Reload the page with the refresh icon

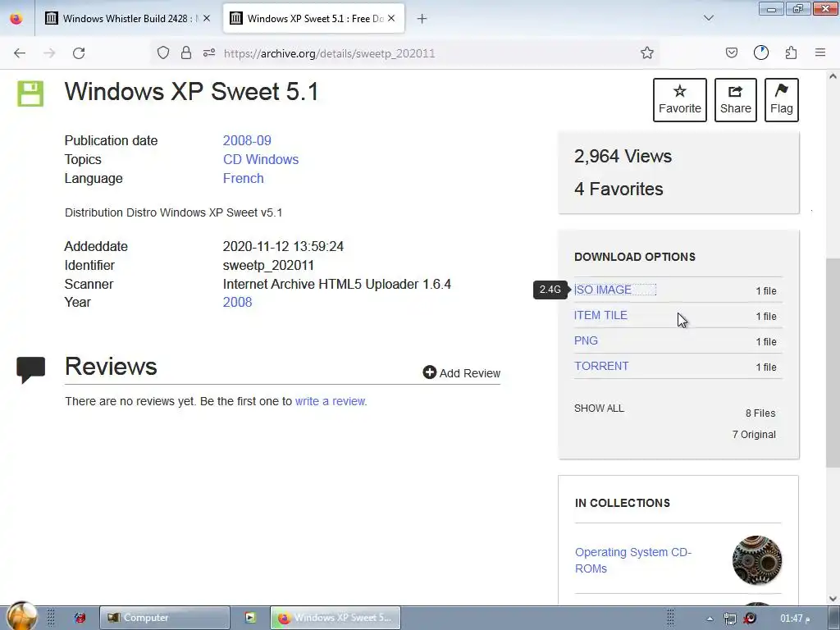pyautogui.click(x=79, y=53)
